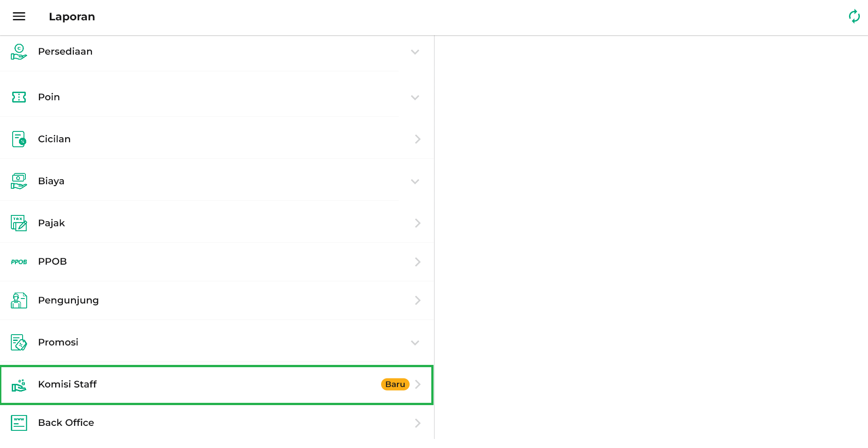
Task: Expand the Promosi section chevron
Action: [415, 343]
